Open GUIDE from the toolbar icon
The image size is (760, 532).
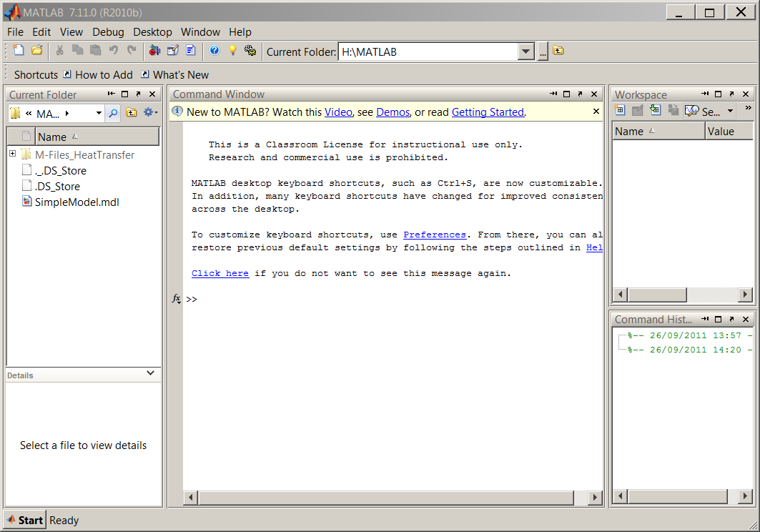(x=172, y=51)
